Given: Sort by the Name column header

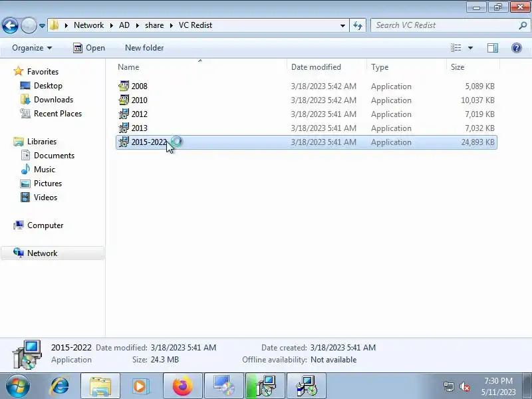Looking at the screenshot, I should (x=201, y=67).
